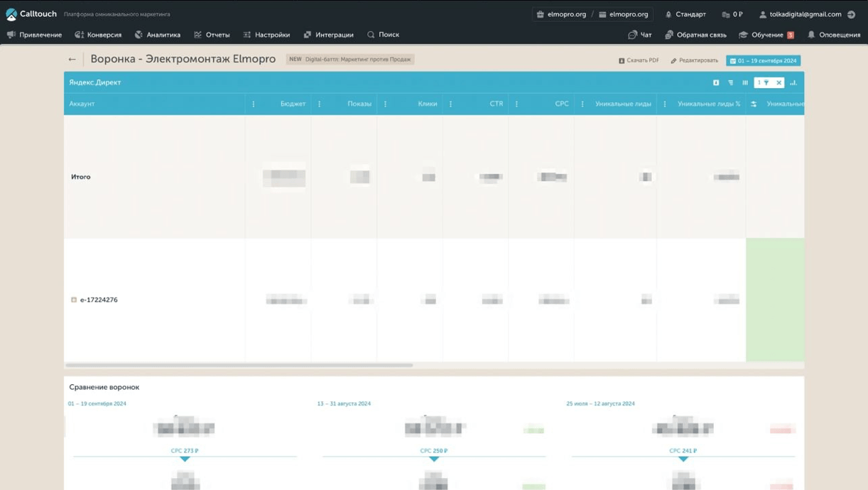
Task: Sort by Клики column header
Action: pyautogui.click(x=428, y=104)
